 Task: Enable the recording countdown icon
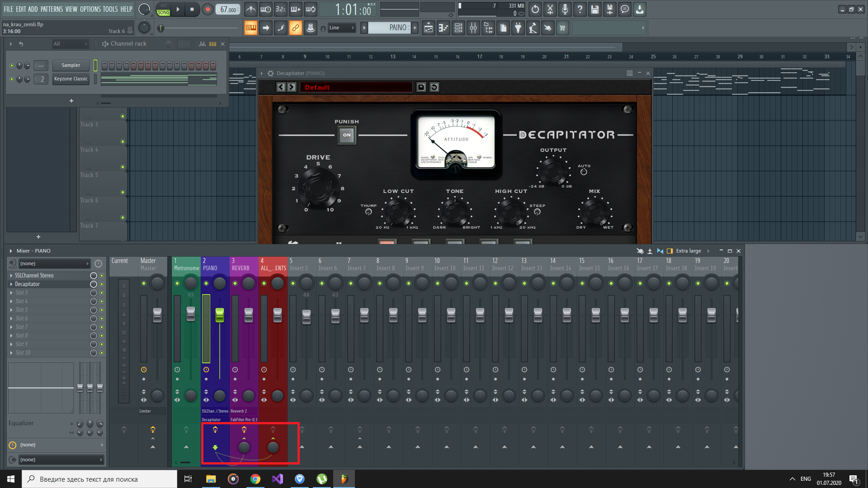(x=281, y=9)
